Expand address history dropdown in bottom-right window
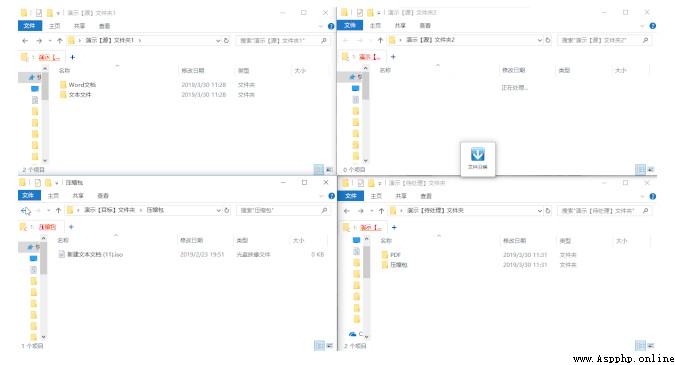Viewport: 675px width, 365px height. (539, 210)
